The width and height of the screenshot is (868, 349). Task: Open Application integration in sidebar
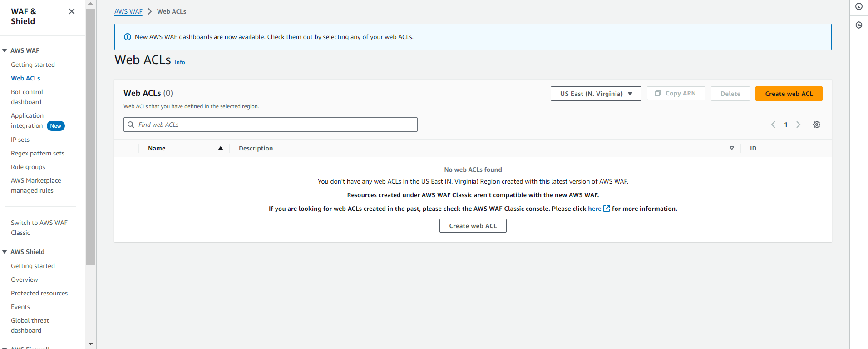pyautogui.click(x=27, y=120)
